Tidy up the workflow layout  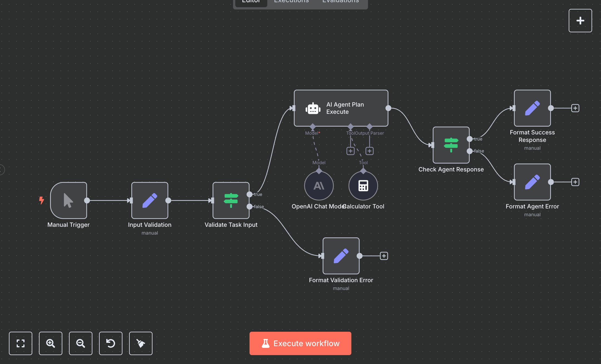click(x=141, y=343)
